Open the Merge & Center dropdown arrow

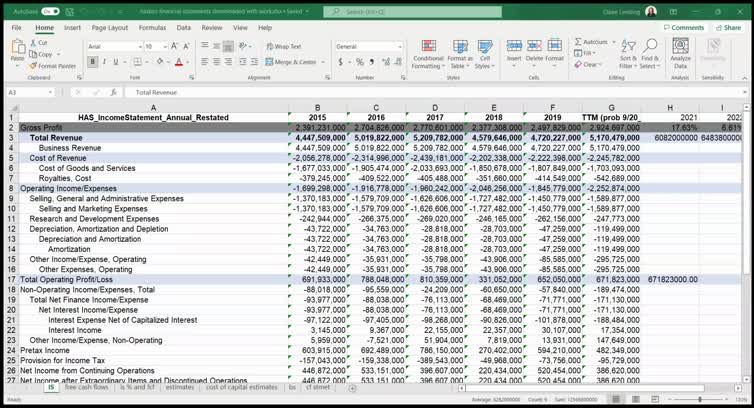[323, 62]
